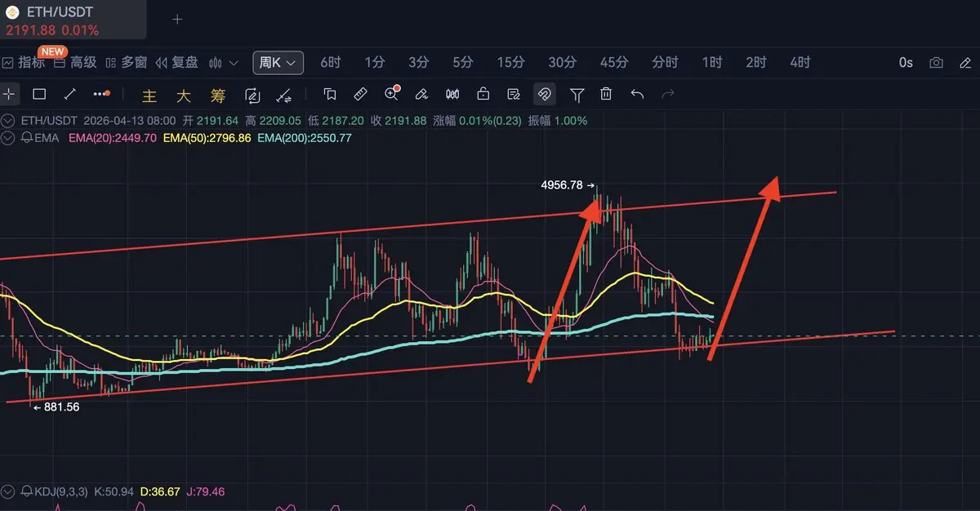980x511 pixels.
Task: Select the ruler measure tool
Action: (360, 94)
